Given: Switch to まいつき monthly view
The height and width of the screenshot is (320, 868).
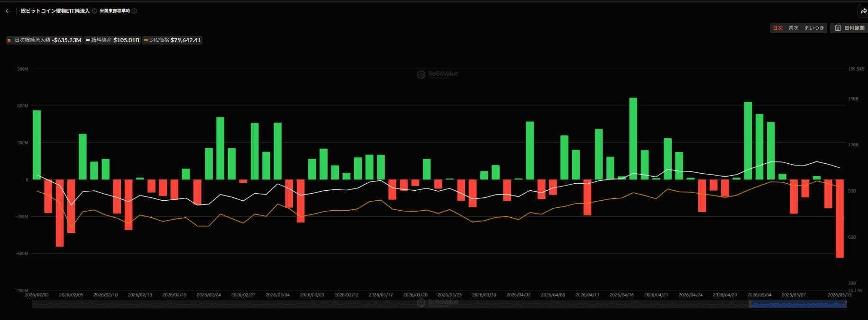Looking at the screenshot, I should pos(814,28).
